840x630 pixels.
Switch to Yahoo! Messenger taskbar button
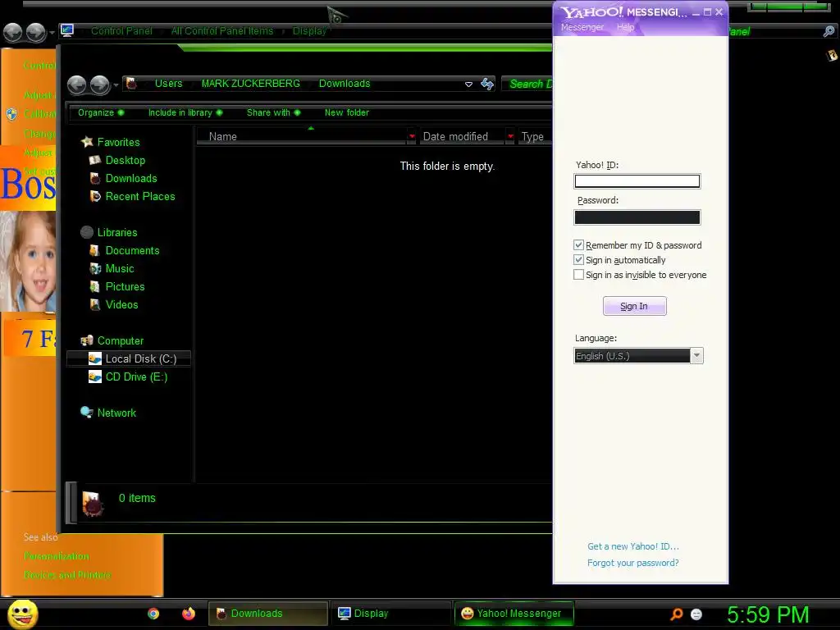514,614
